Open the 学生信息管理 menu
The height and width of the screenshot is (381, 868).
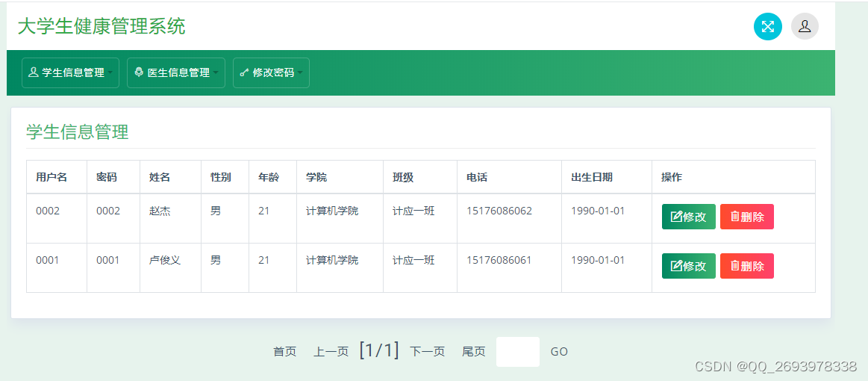click(70, 72)
